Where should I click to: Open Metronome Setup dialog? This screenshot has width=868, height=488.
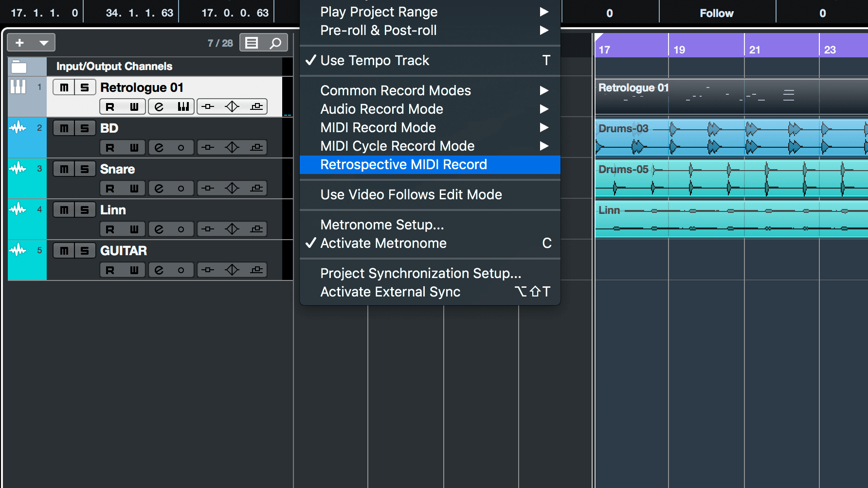(430, 225)
